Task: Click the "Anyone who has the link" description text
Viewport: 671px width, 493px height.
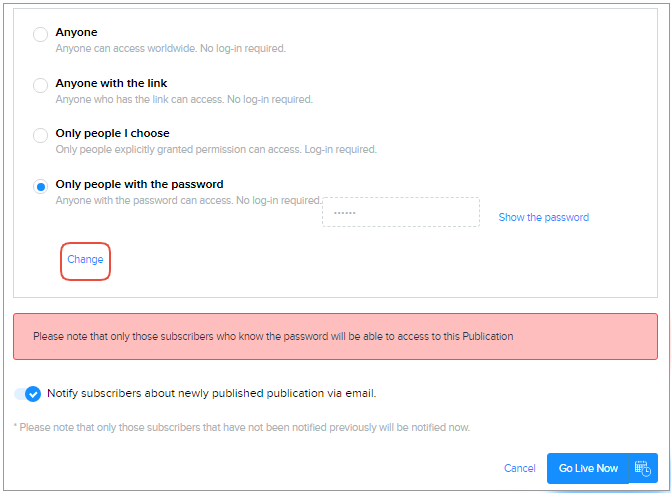Action: [x=184, y=99]
